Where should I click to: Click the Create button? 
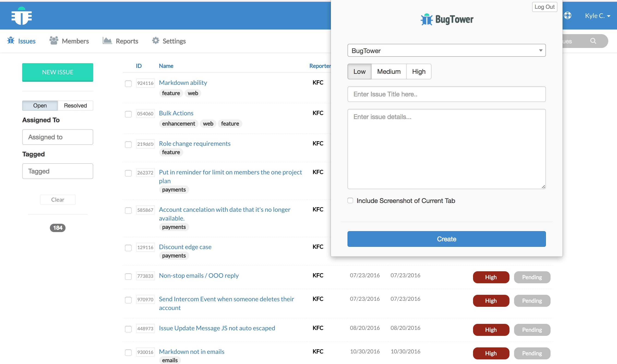click(446, 239)
